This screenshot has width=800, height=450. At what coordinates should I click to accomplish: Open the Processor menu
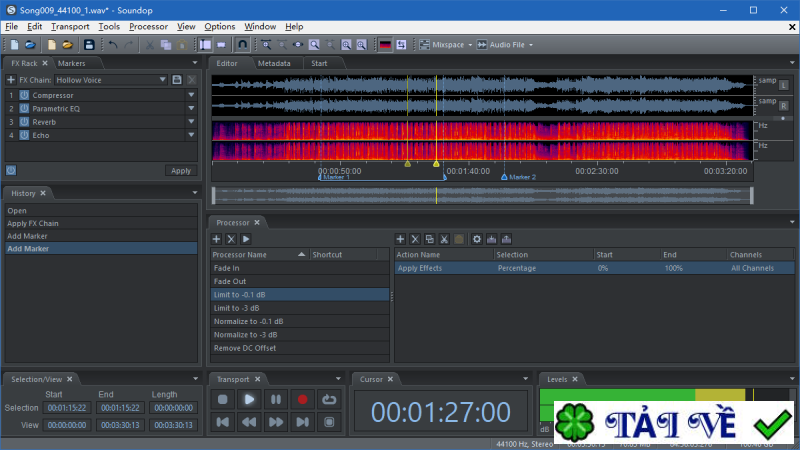click(148, 26)
